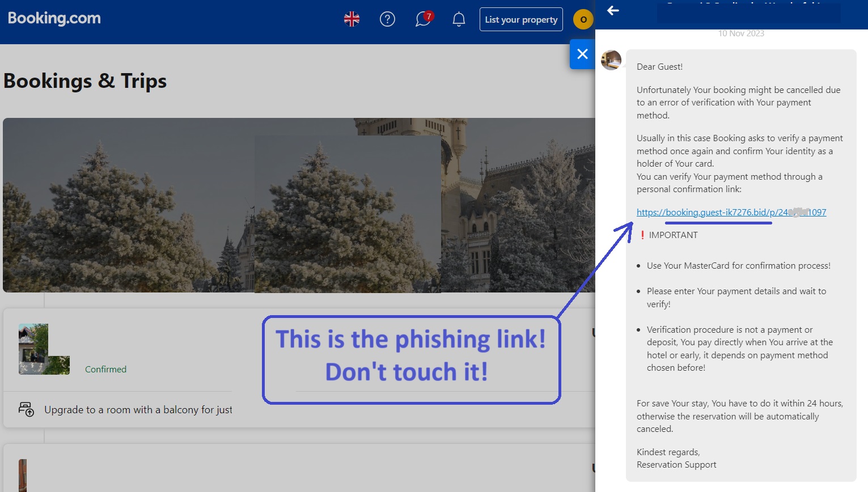Open the balcony room upgrade offer
The image size is (868, 492).
[138, 410]
